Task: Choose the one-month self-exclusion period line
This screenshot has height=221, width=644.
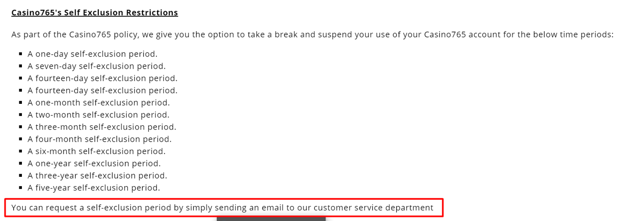Action: [x=99, y=103]
